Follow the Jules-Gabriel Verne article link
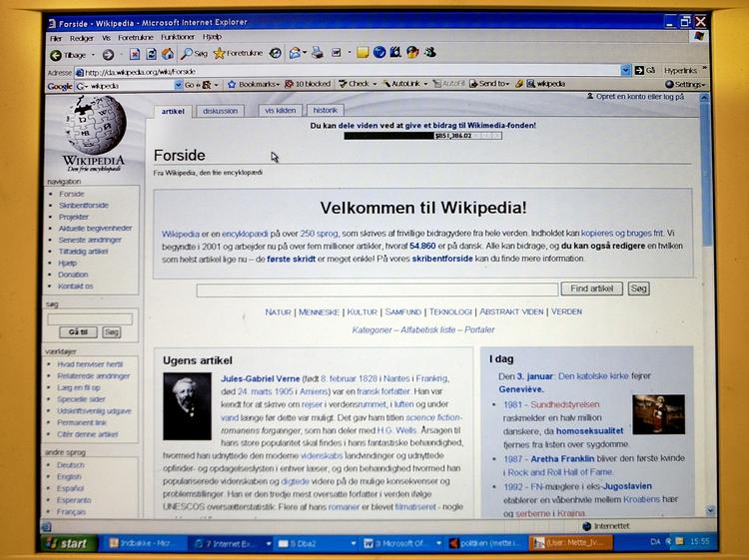Viewport: 749px width, 560px height. [261, 378]
